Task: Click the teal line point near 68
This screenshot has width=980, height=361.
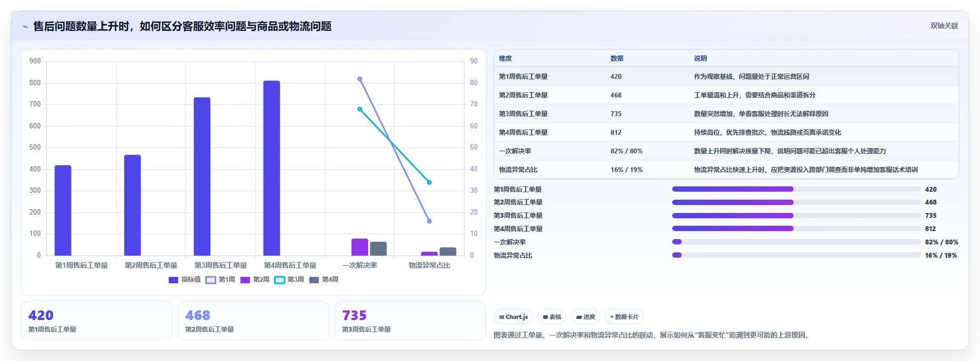Action: point(360,109)
